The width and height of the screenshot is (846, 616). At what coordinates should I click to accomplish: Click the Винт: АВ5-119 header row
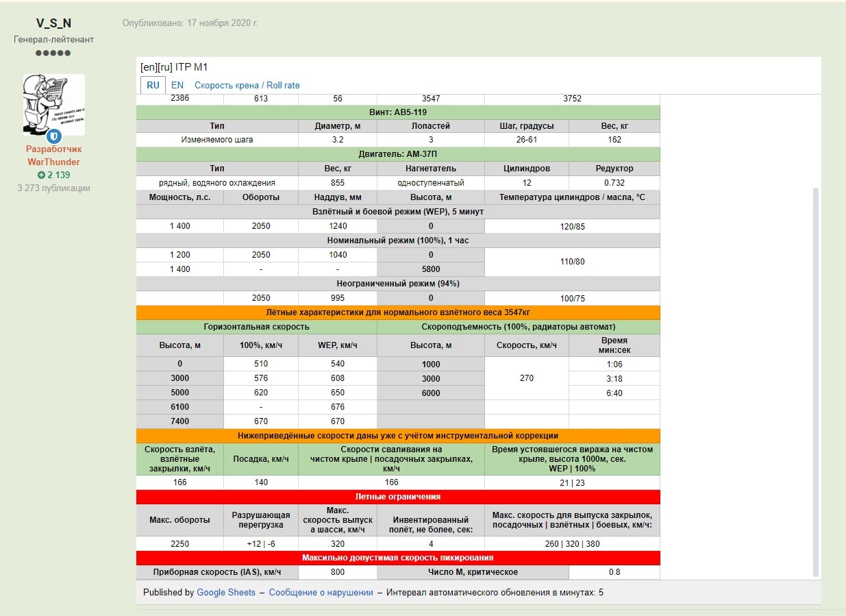[398, 112]
